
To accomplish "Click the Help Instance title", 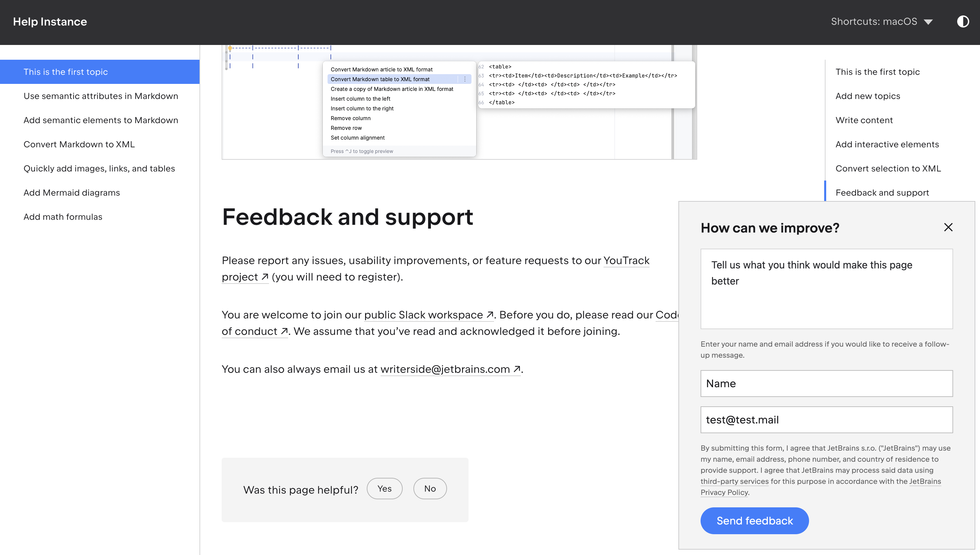I will pos(50,22).
